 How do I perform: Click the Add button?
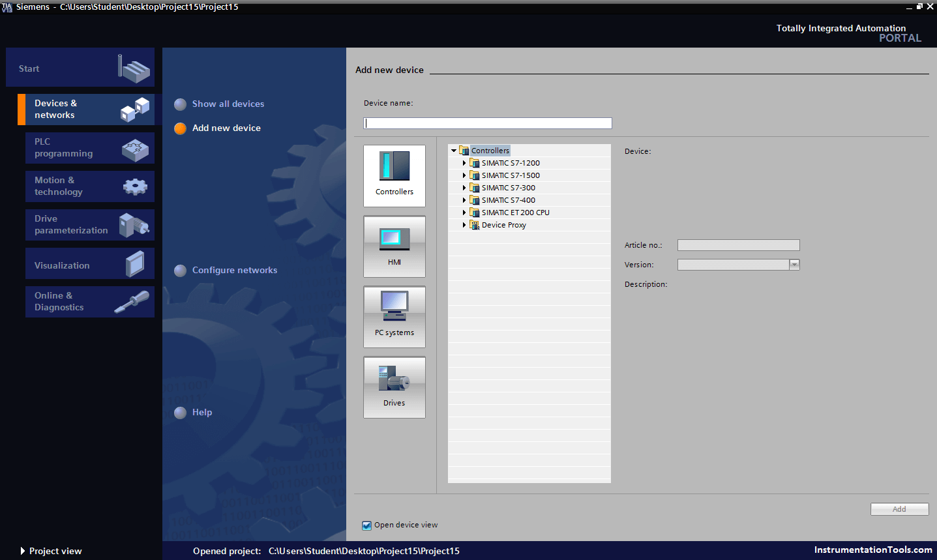[x=899, y=509]
